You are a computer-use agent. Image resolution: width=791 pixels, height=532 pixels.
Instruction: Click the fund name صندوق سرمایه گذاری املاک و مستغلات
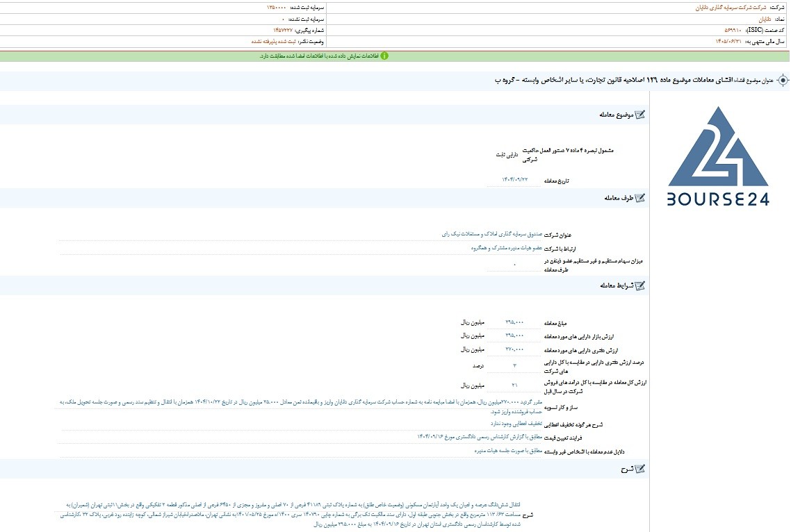click(492, 234)
